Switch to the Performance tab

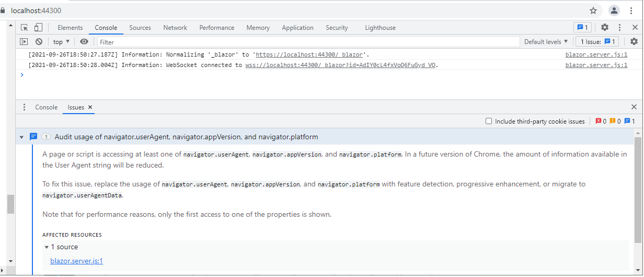click(x=217, y=28)
